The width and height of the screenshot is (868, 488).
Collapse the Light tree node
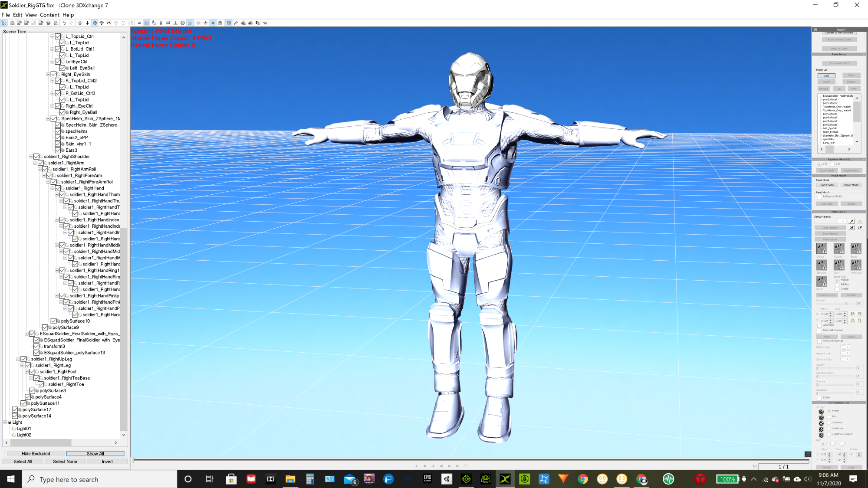[x=5, y=422]
